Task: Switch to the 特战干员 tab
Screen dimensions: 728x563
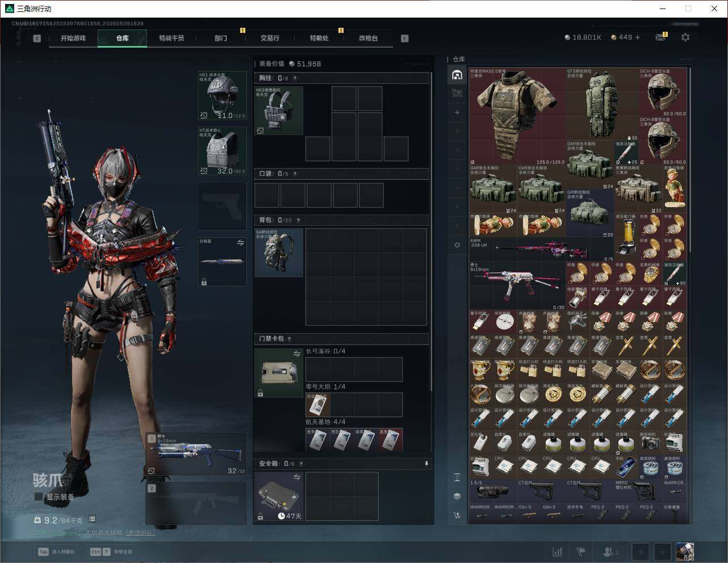Action: (171, 38)
